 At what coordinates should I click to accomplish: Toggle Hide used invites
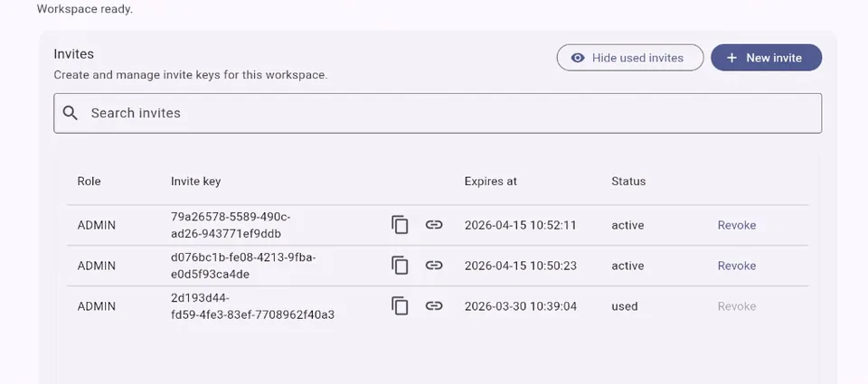630,58
